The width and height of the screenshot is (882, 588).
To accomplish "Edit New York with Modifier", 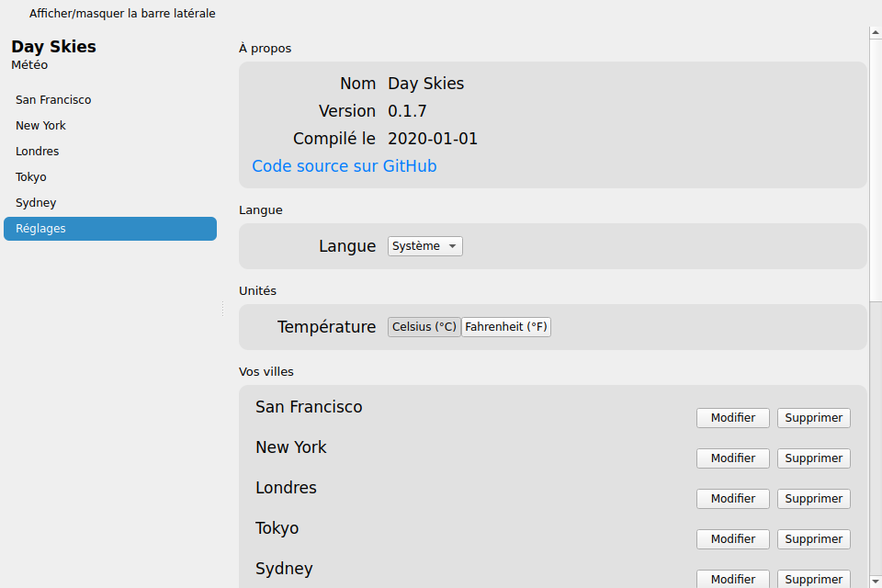I will 732,458.
